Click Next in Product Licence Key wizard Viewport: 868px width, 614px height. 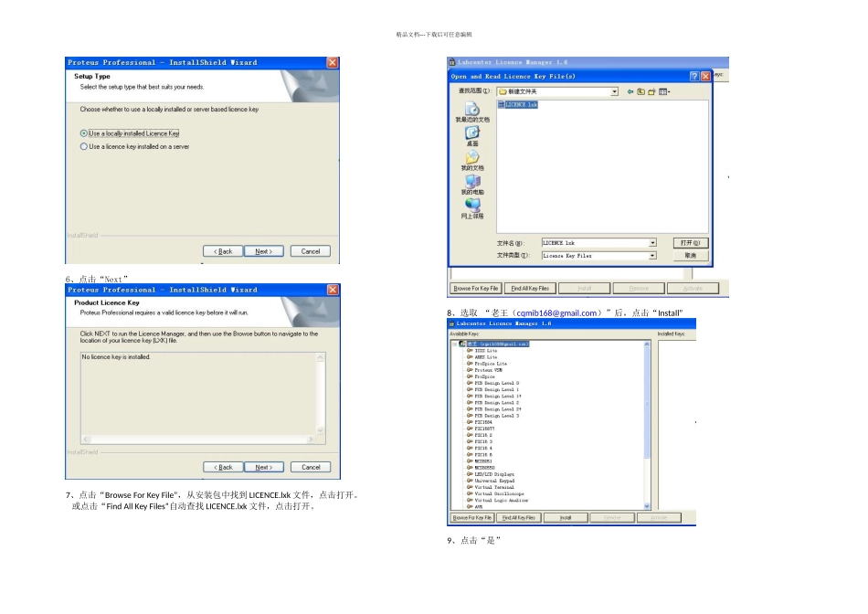coord(263,467)
